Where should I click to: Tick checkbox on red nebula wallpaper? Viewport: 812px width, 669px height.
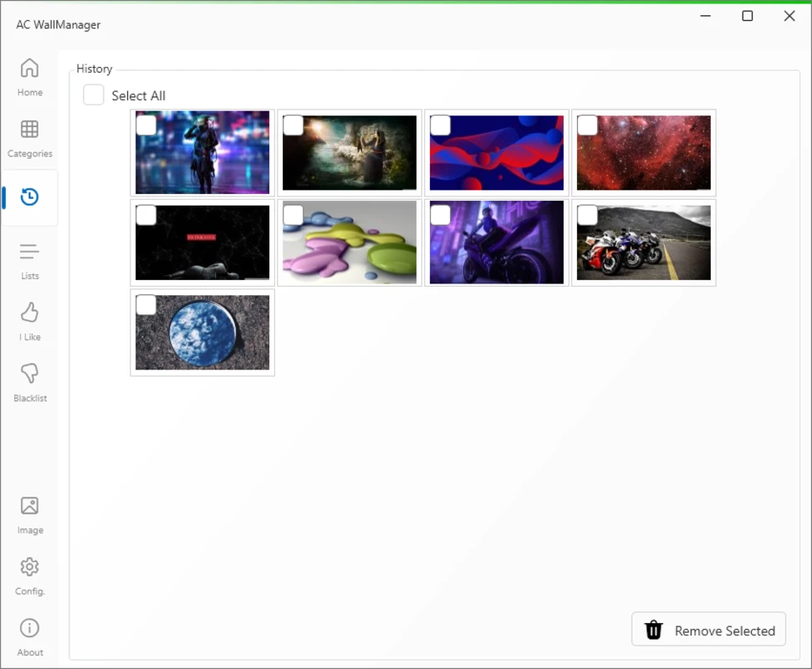coord(587,125)
